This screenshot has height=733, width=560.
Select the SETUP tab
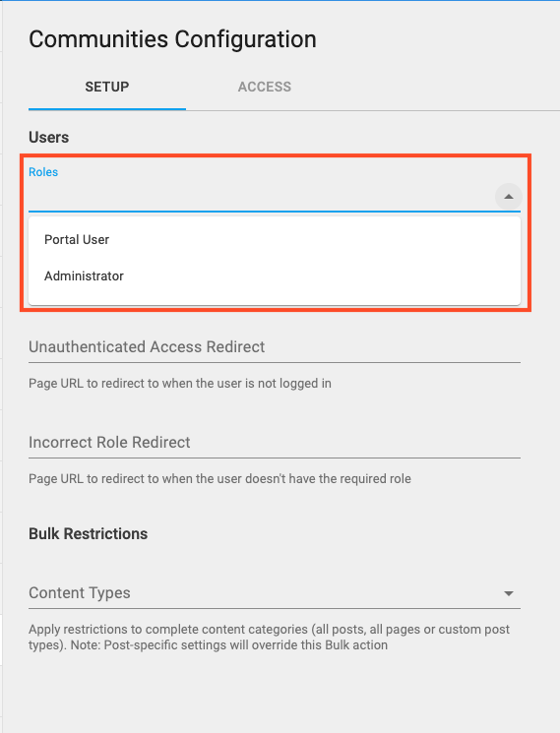(x=107, y=87)
